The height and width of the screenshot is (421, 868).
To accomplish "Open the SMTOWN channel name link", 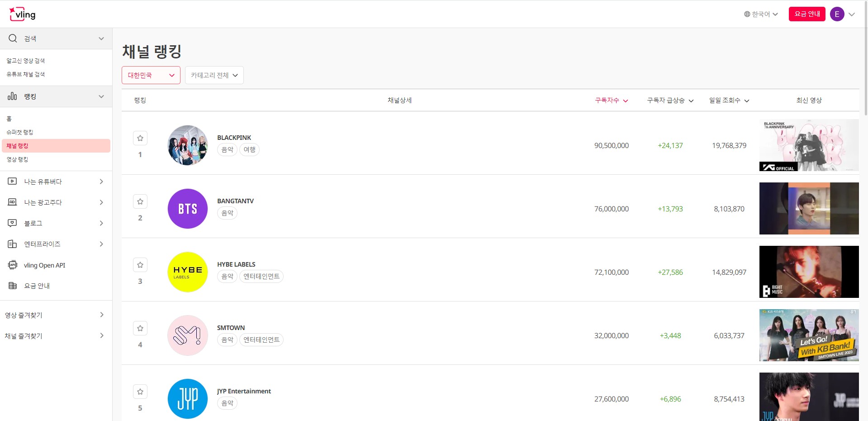I will pyautogui.click(x=231, y=328).
